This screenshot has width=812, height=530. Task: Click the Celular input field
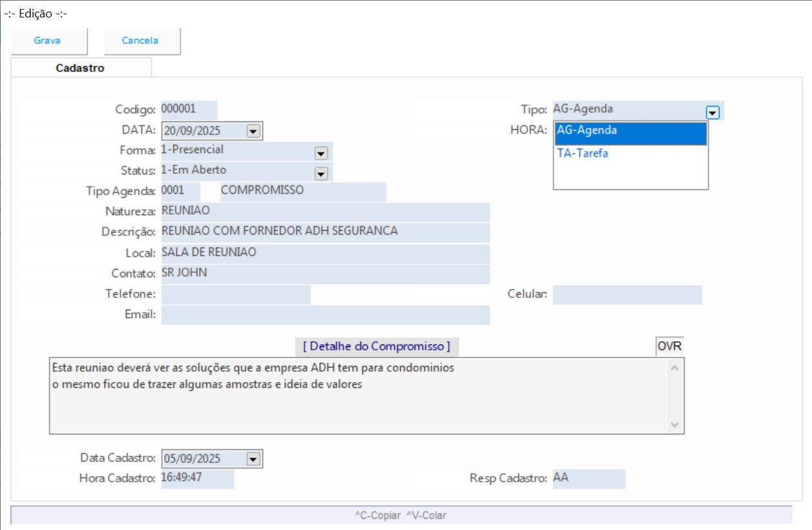pos(627,295)
